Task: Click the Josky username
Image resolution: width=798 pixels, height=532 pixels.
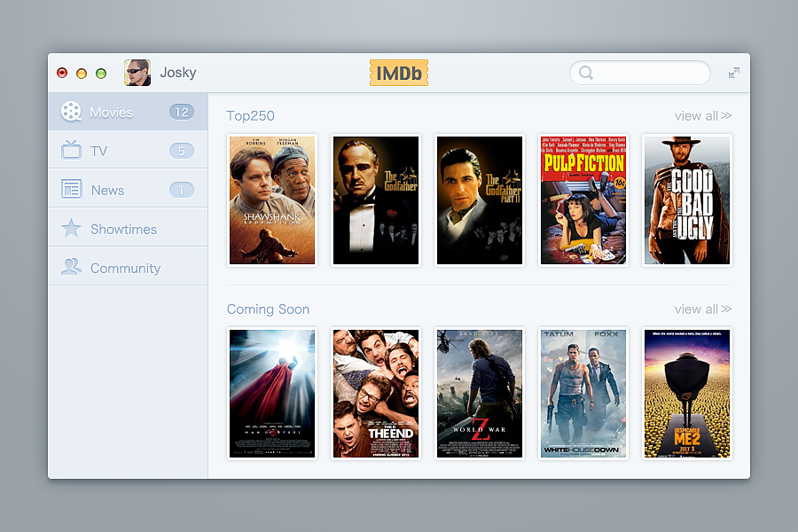Action: (x=178, y=73)
